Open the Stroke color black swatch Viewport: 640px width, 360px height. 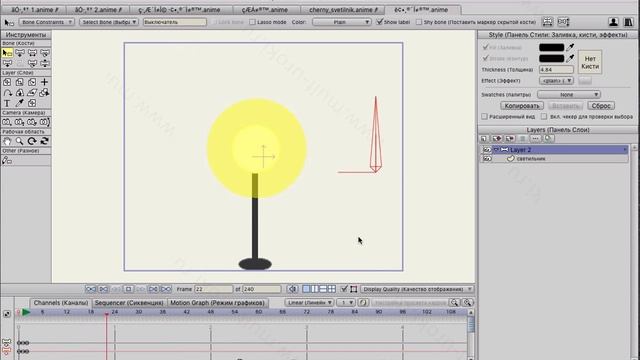[551, 58]
